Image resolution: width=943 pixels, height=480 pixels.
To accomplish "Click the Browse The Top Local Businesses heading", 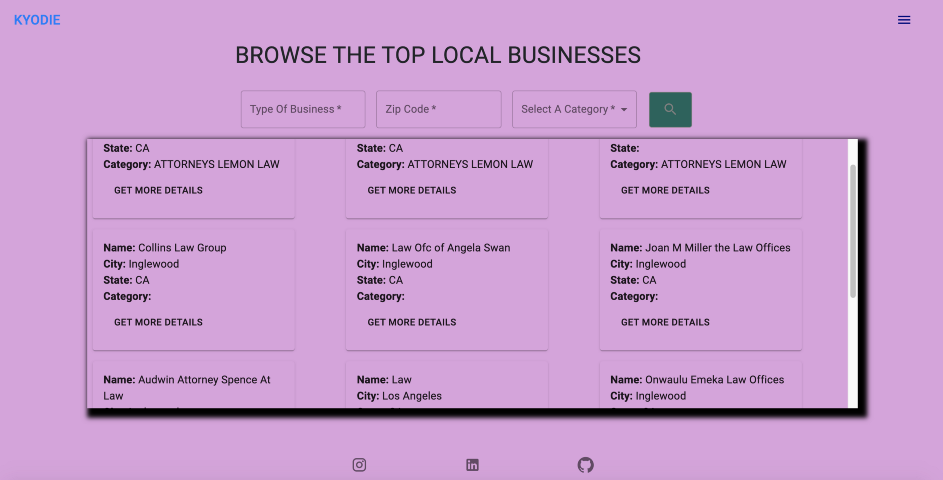I will 438,55.
